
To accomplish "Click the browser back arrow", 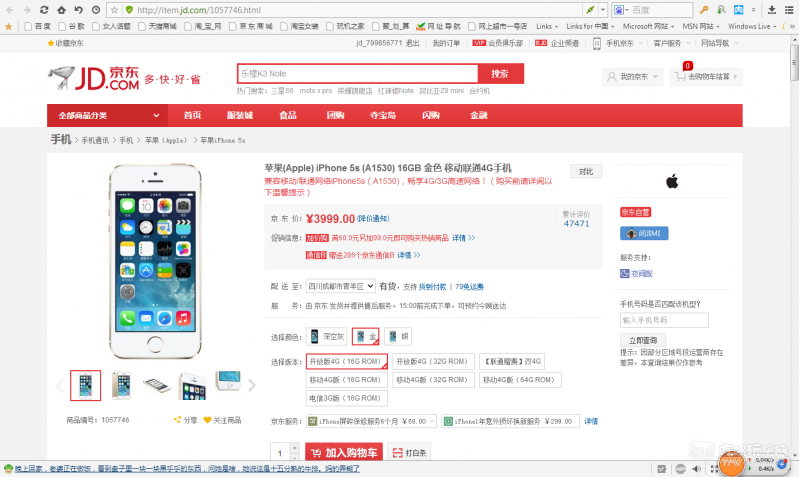I will click(x=9, y=10).
